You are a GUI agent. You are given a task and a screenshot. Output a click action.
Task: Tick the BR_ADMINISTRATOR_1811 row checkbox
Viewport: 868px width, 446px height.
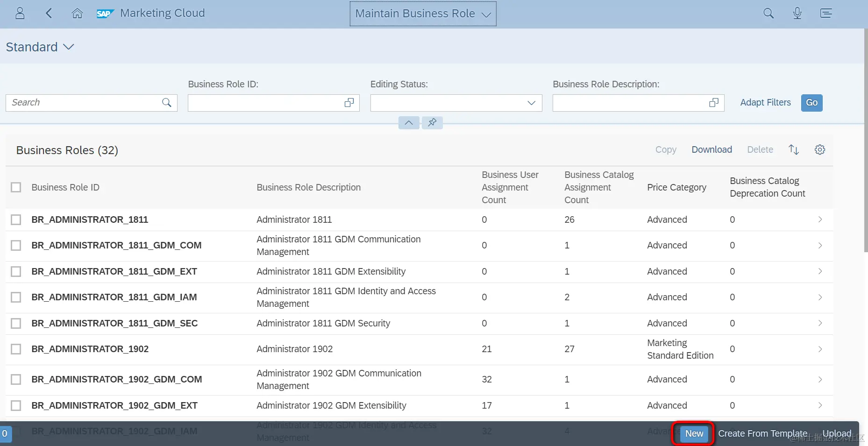pos(16,219)
